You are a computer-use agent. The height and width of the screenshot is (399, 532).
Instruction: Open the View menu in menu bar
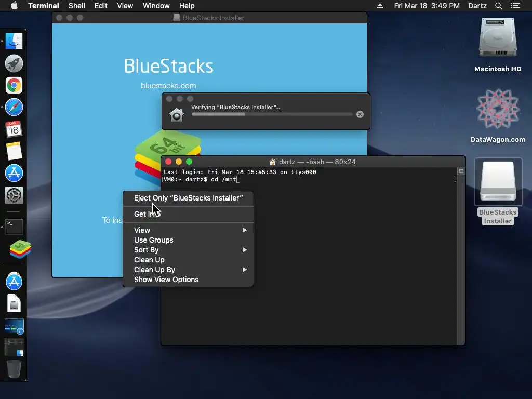(125, 6)
